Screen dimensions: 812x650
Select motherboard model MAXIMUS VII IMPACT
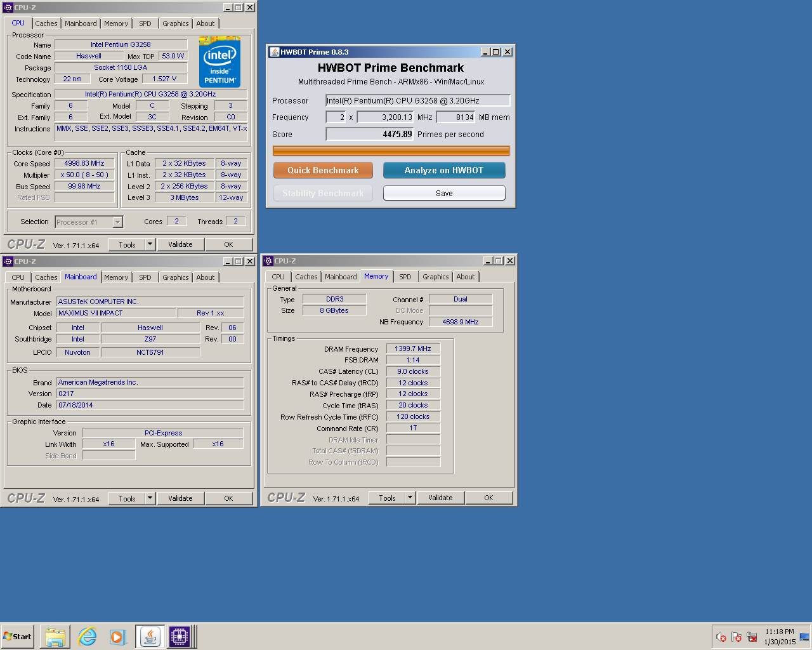pyautogui.click(x=116, y=313)
